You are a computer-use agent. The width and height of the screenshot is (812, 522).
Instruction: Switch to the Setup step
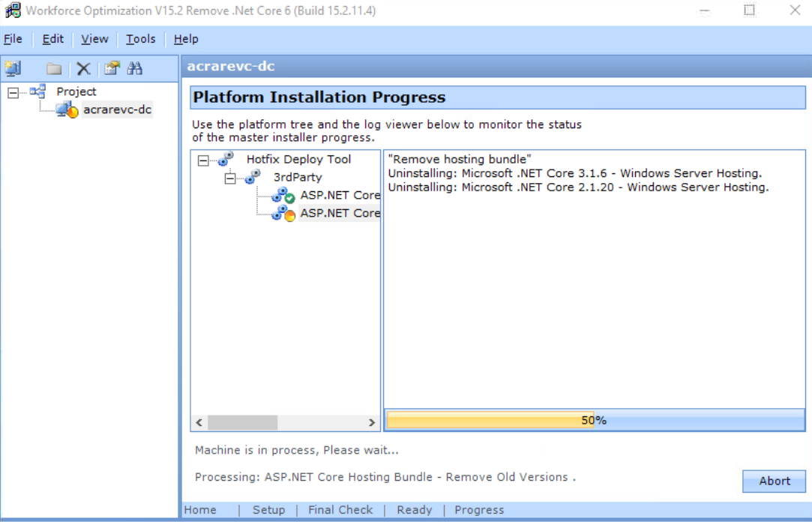coord(268,510)
